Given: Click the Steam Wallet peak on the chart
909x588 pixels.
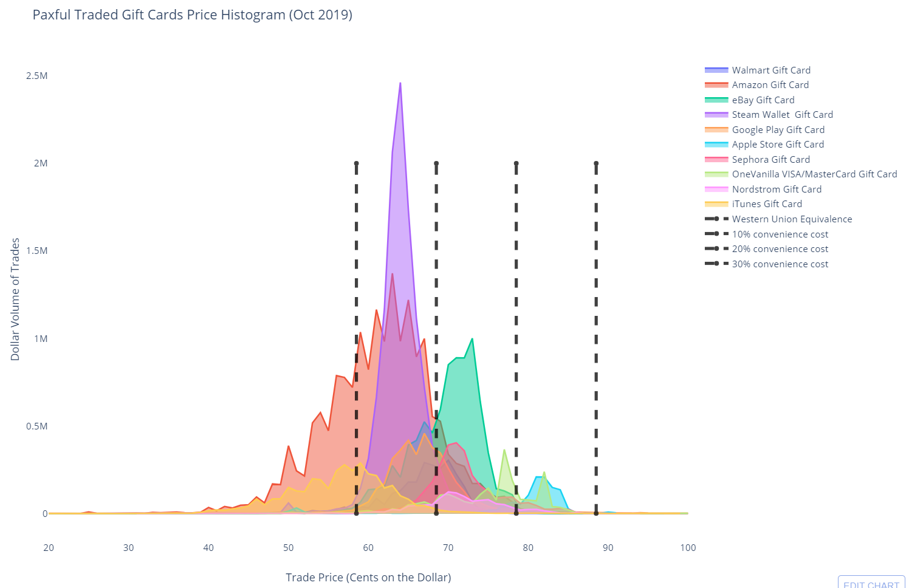Looking at the screenshot, I should pos(400,83).
